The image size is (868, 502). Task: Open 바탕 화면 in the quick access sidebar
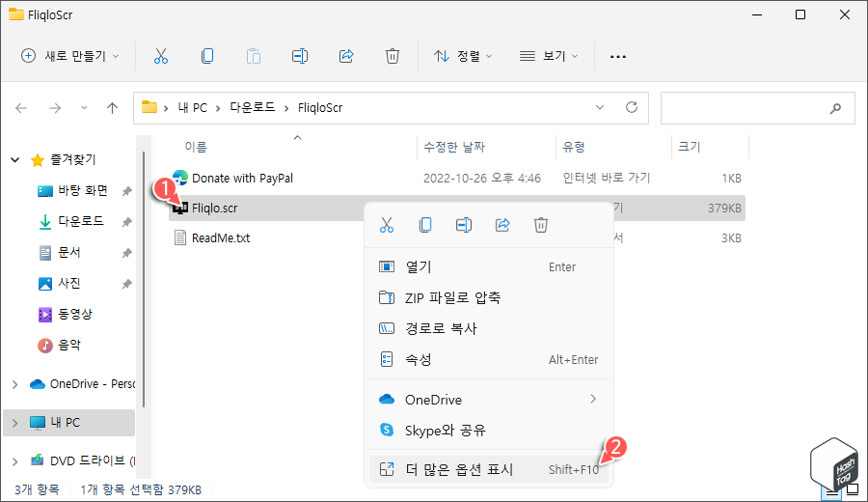pyautogui.click(x=83, y=190)
